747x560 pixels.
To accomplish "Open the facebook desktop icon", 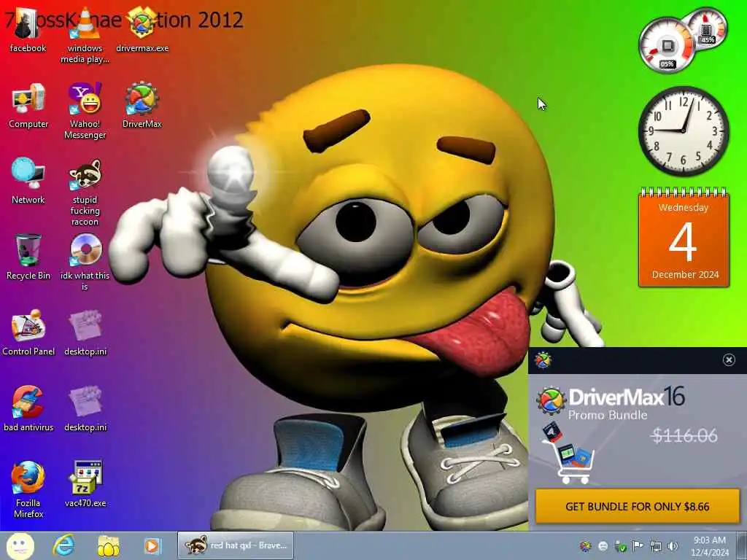I will coord(28,29).
